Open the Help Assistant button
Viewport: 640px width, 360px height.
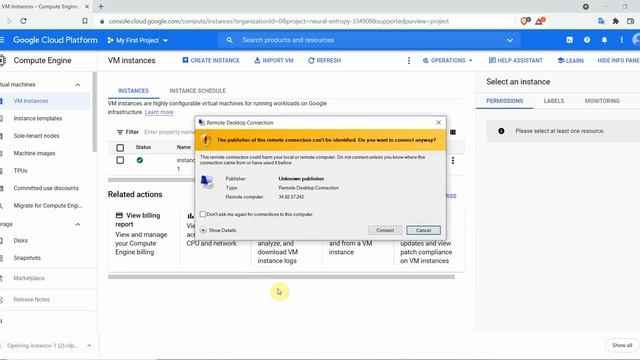tap(516, 60)
